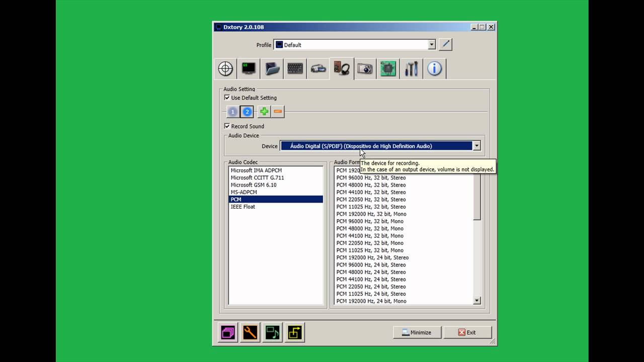Select PCM 48000 Hz, 24 bit, Stereo

pyautogui.click(x=404, y=272)
